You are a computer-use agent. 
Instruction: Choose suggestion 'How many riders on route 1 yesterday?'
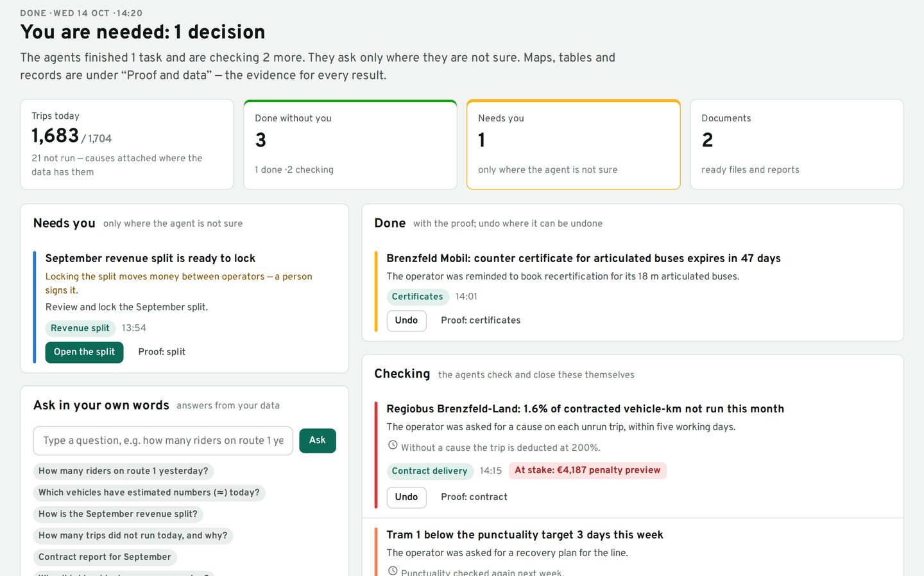pyautogui.click(x=123, y=471)
